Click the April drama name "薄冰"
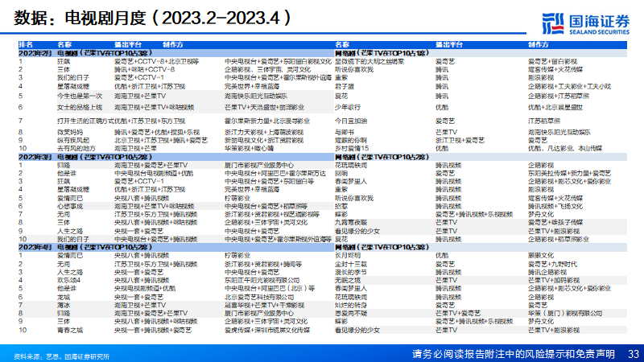This screenshot has height=362, width=644. tap(64, 305)
